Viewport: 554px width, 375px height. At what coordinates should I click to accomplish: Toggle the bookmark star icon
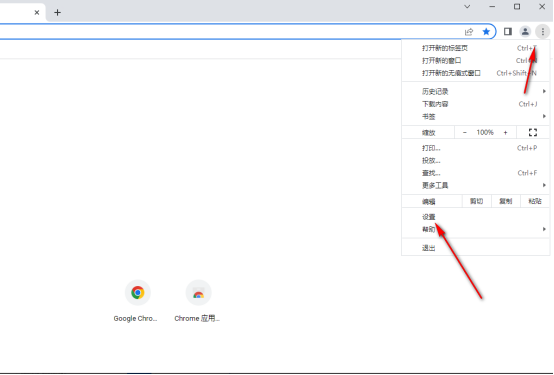point(486,32)
